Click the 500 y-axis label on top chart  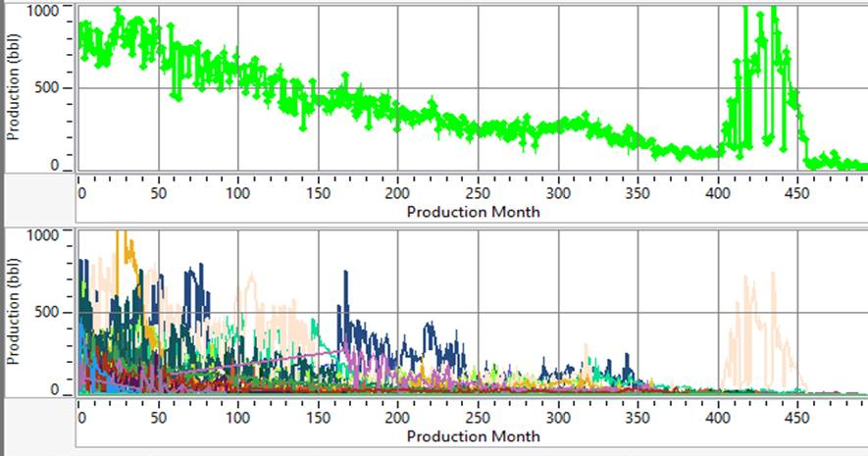[51, 88]
